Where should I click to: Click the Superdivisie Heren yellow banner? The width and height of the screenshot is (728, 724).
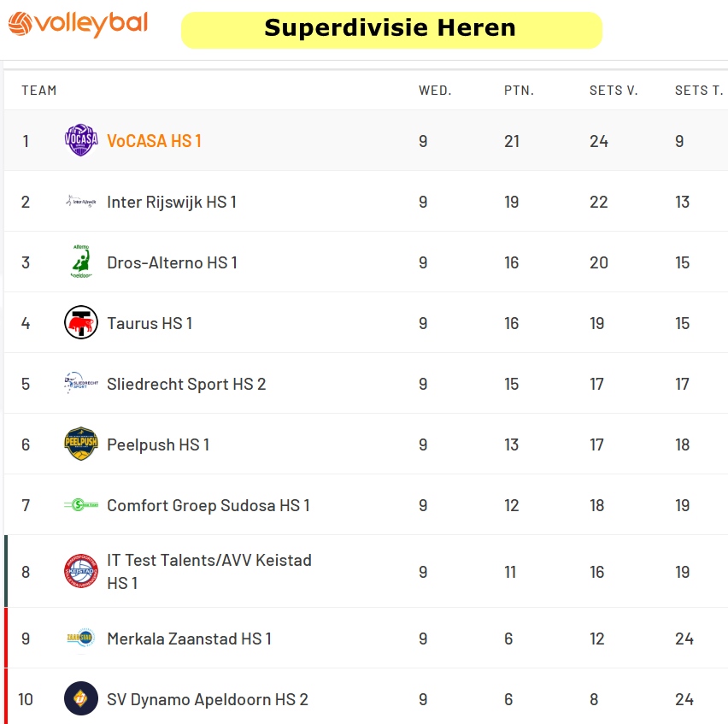(x=390, y=29)
